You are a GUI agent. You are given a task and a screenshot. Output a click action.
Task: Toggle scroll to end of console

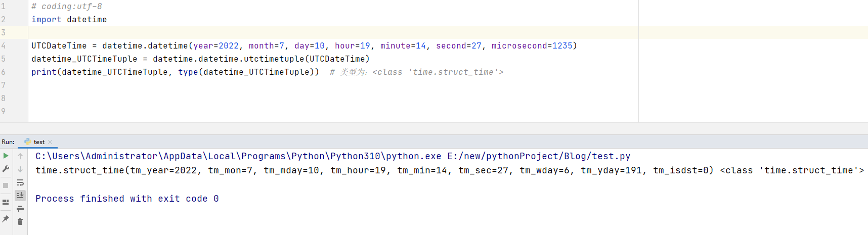click(20, 196)
